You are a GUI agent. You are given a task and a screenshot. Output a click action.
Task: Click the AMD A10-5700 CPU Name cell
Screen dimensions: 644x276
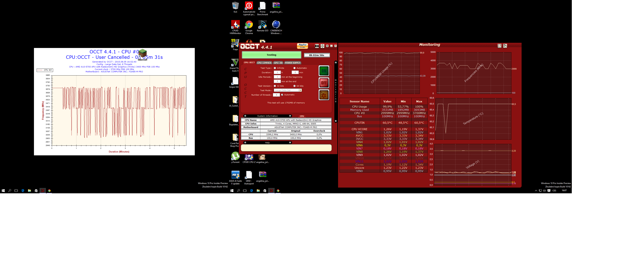point(296,120)
